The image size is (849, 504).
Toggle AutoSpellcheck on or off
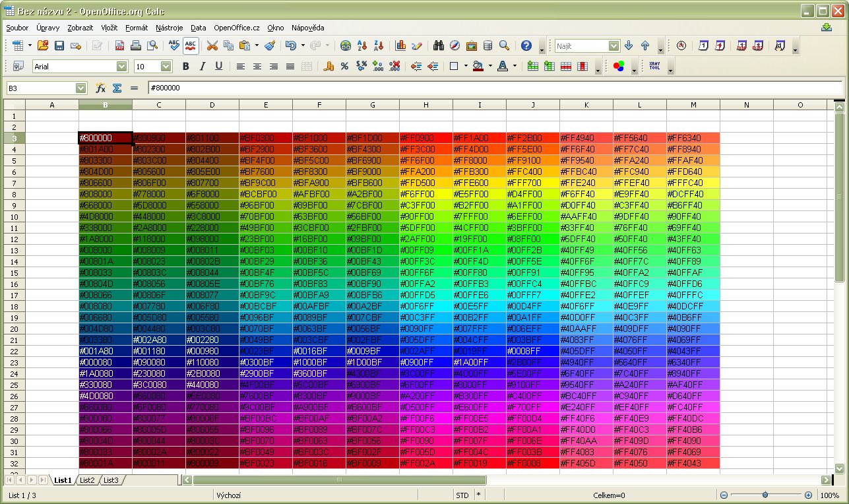[191, 46]
